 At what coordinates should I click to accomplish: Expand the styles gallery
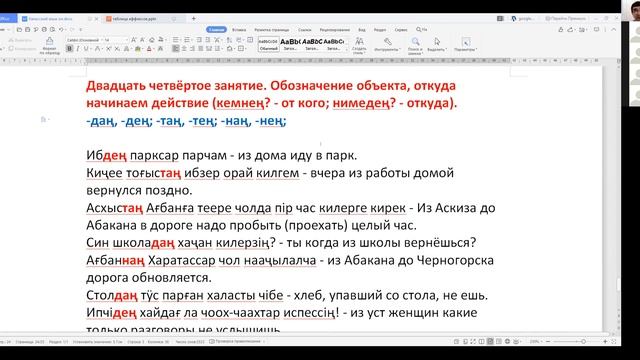tap(347, 49)
